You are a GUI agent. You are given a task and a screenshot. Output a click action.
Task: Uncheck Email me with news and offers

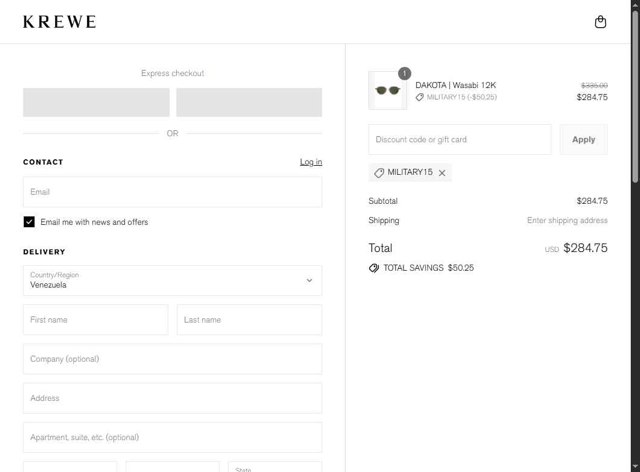[x=29, y=222]
